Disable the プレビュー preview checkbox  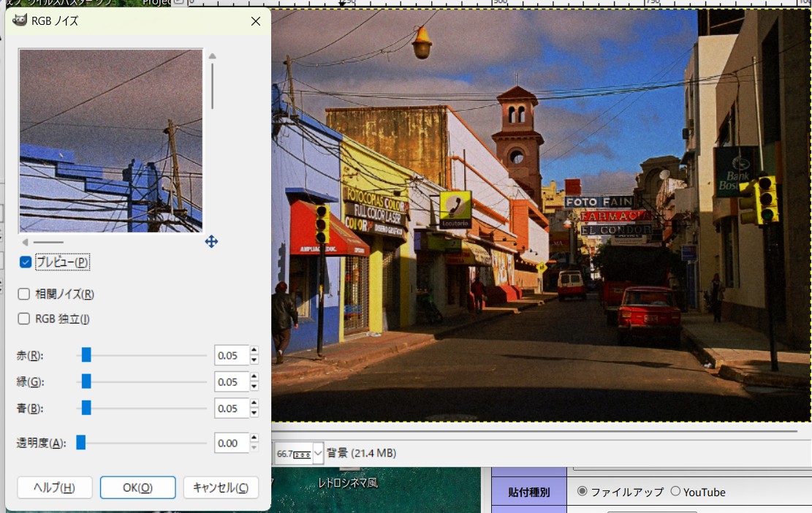pyautogui.click(x=26, y=262)
